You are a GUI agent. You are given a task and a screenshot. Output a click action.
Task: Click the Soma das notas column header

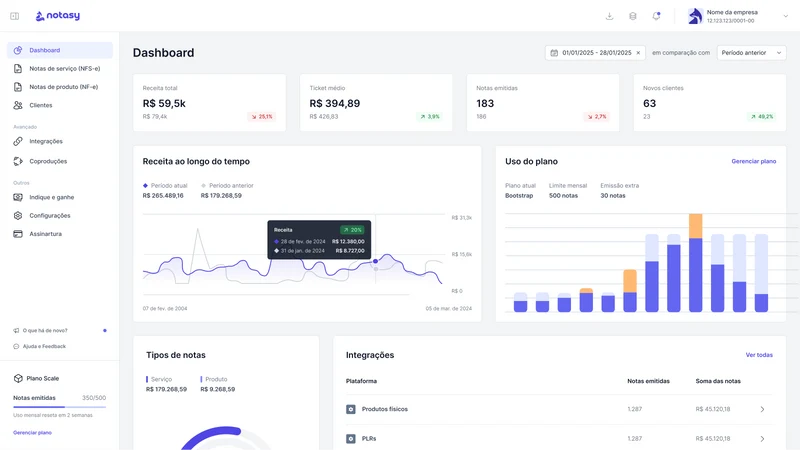pos(718,381)
